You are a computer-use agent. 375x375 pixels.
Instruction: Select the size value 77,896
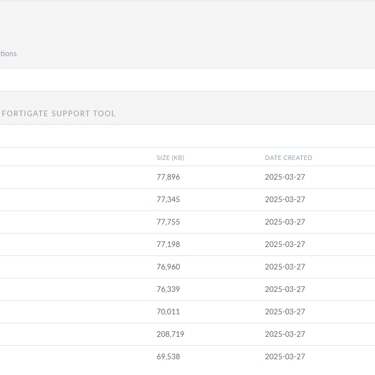pyautogui.click(x=168, y=177)
